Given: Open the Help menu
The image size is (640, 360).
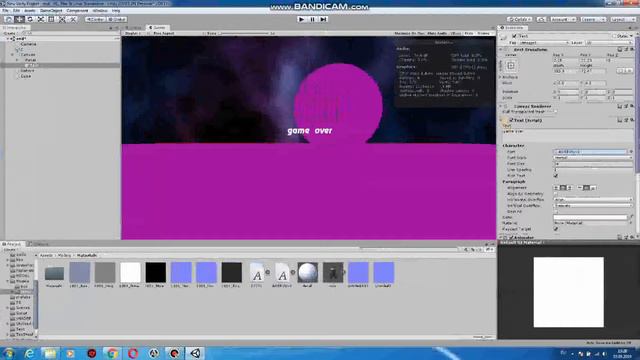Looking at the screenshot, I should pyautogui.click(x=116, y=11).
